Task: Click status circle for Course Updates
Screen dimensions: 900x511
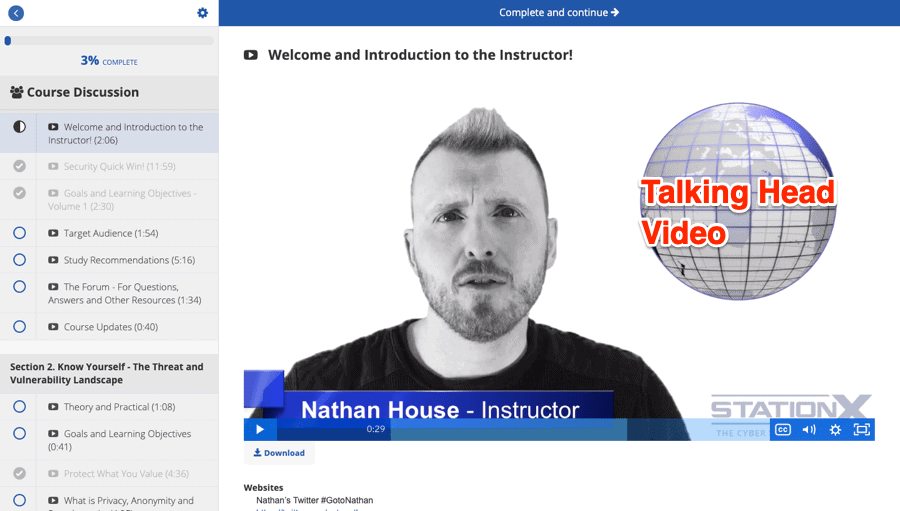Action: click(x=20, y=327)
